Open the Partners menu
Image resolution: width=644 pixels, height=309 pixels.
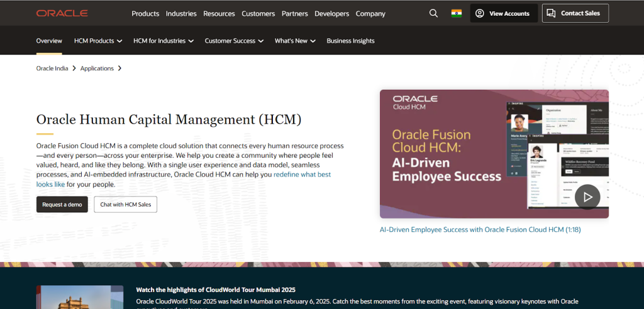(x=294, y=14)
